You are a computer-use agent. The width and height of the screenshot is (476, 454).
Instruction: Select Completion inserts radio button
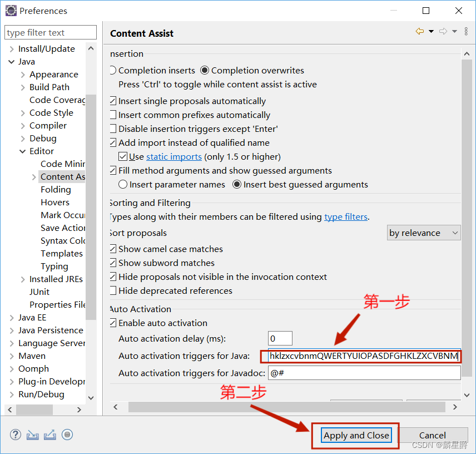113,71
